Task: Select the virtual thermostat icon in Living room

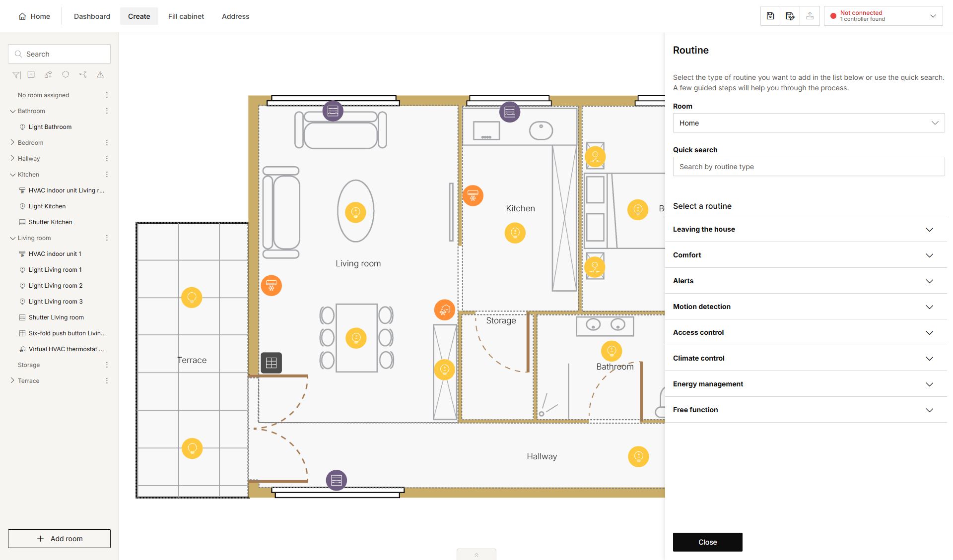Action: tap(445, 310)
